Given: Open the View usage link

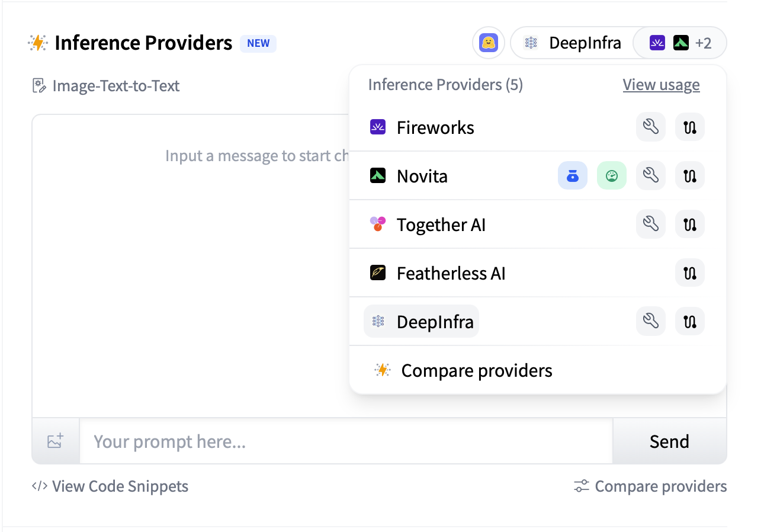Looking at the screenshot, I should [661, 85].
